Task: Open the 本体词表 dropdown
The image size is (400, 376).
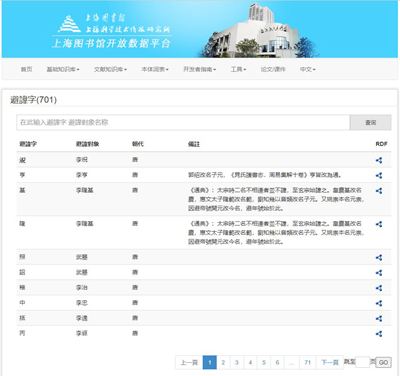Action: pyautogui.click(x=155, y=69)
